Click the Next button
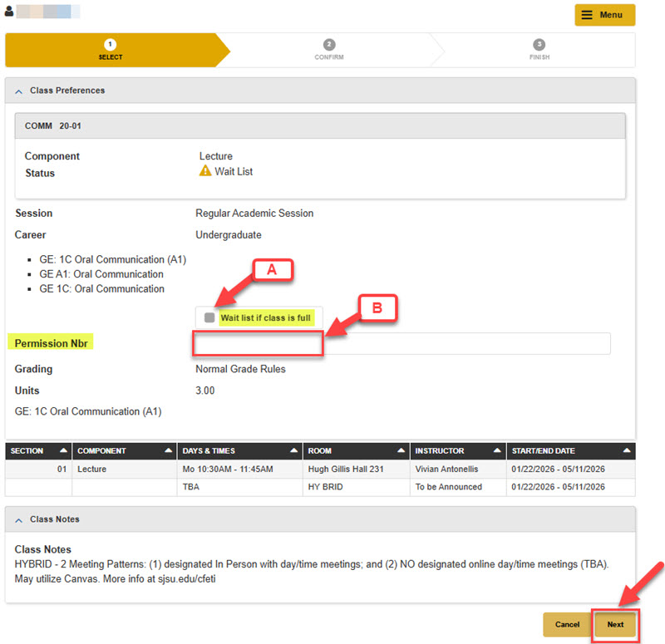Viewport: 665px width, 644px height. [x=615, y=624]
